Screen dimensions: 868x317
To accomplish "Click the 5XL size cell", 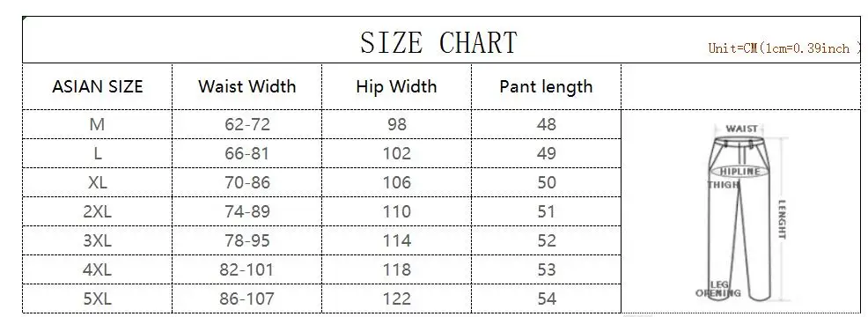I will [98, 299].
